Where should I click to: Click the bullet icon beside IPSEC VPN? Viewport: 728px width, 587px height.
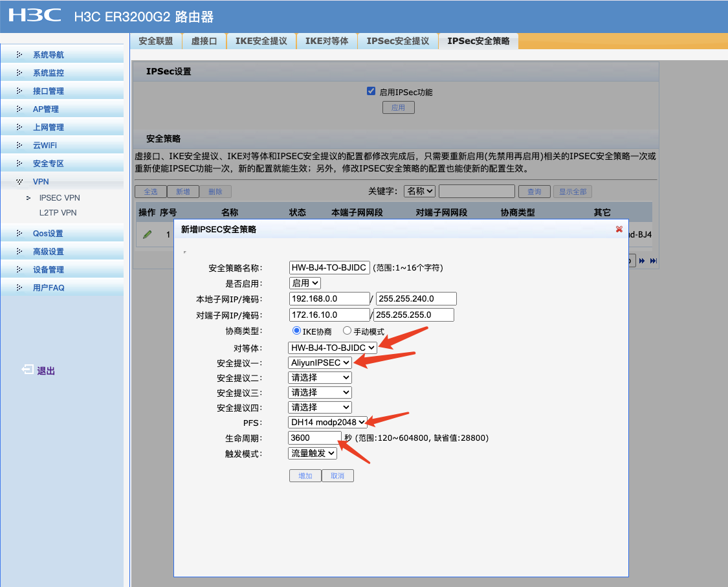coord(28,198)
